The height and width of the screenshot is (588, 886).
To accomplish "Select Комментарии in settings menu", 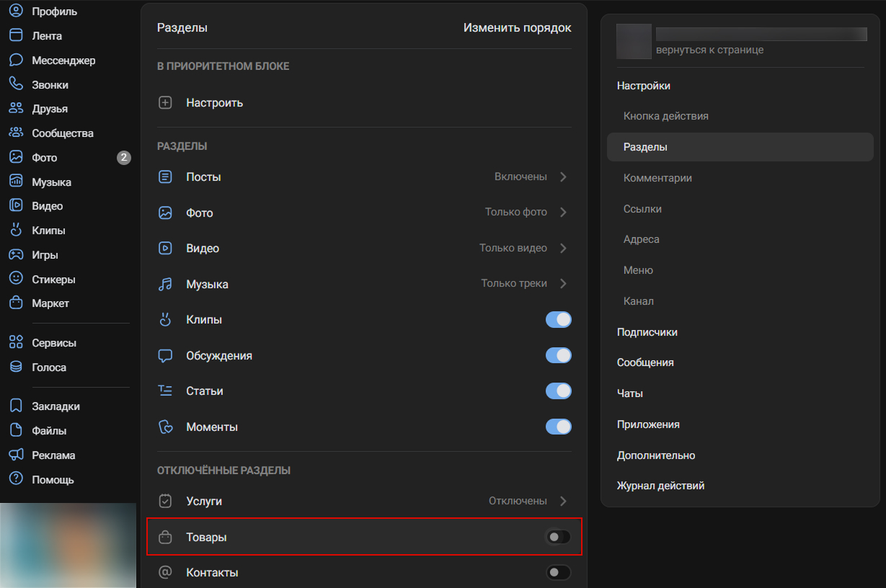I will [x=657, y=178].
